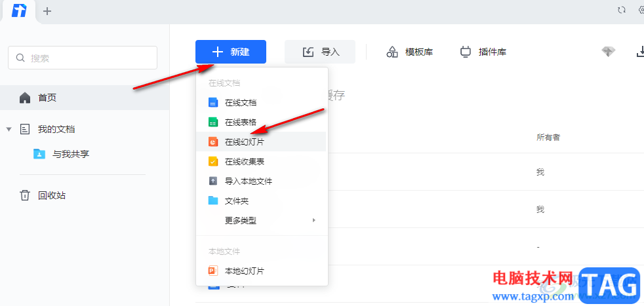This screenshot has height=306, width=644.
Task: Open 我的文档 in sidebar
Action: point(56,130)
